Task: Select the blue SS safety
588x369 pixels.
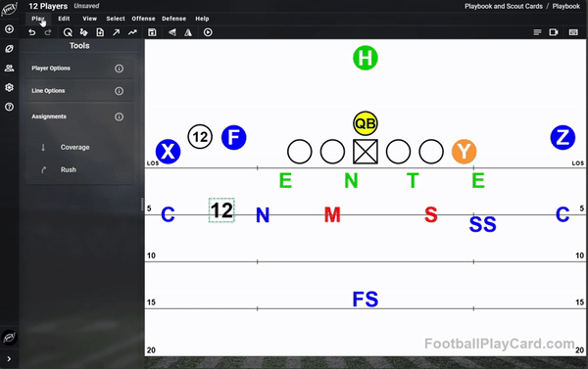Action: (482, 224)
